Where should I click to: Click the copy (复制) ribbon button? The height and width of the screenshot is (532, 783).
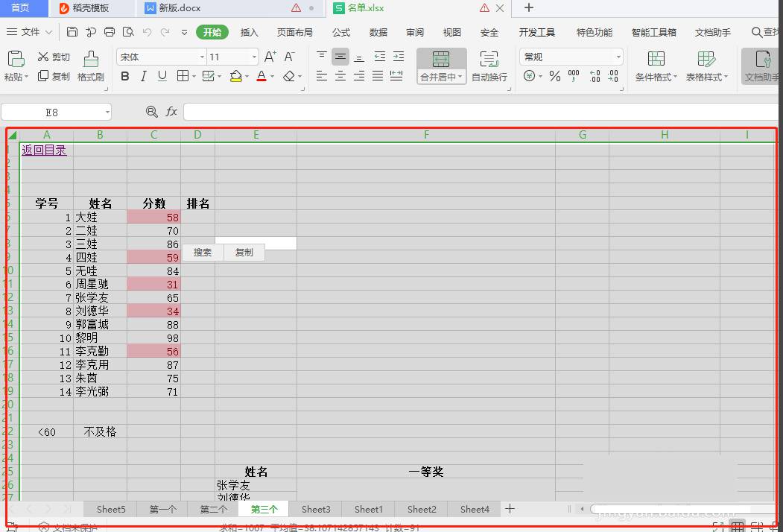point(54,76)
